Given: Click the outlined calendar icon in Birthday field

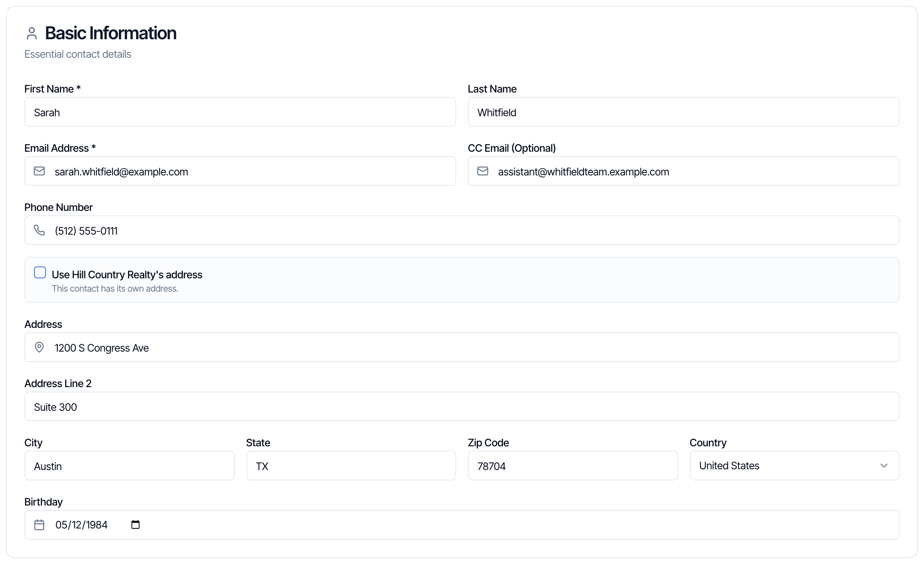Looking at the screenshot, I should coord(39,525).
